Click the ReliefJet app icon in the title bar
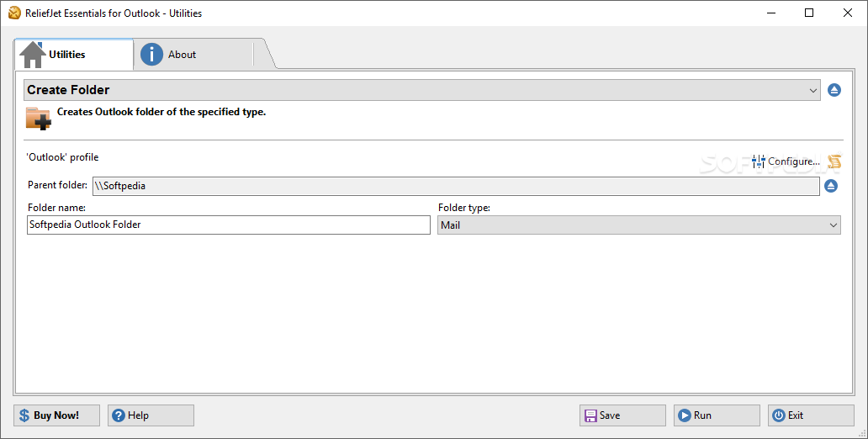This screenshot has width=868, height=439. coord(14,13)
